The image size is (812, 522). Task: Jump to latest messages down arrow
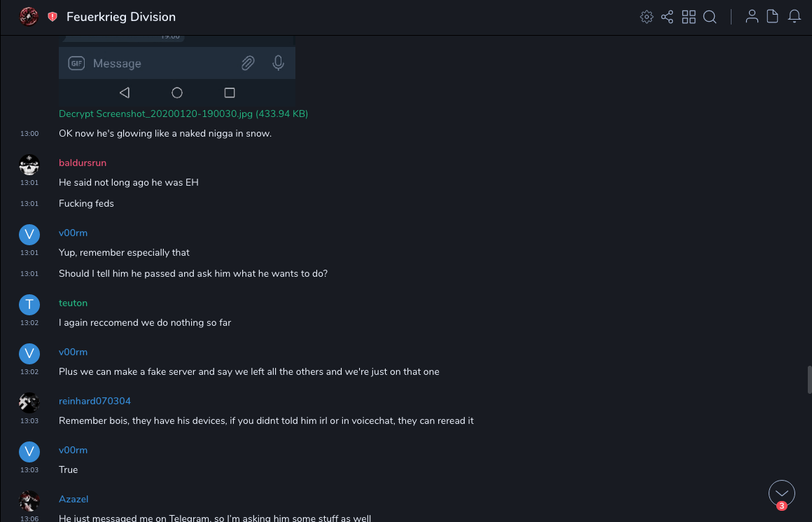point(782,493)
